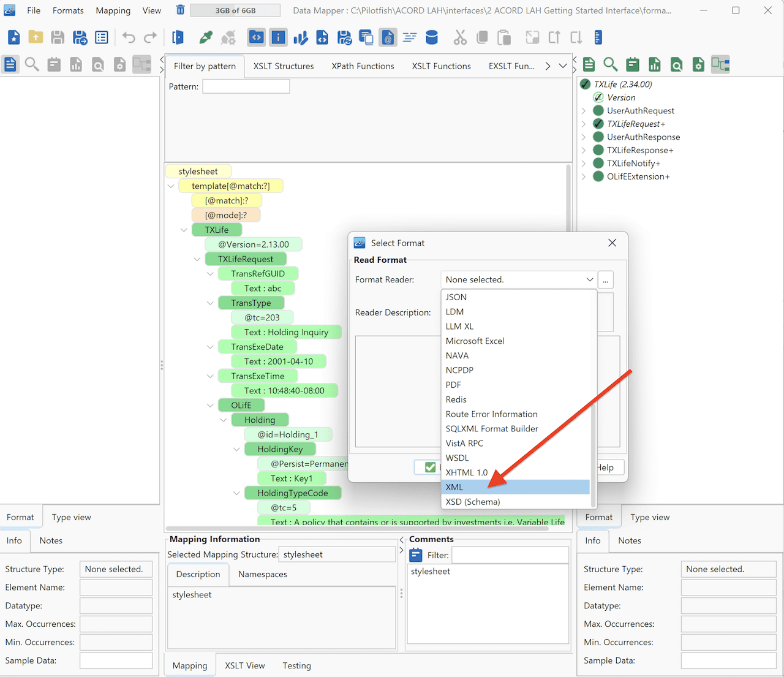
Task: Choose XSD (Schema) in format list
Action: (x=515, y=502)
